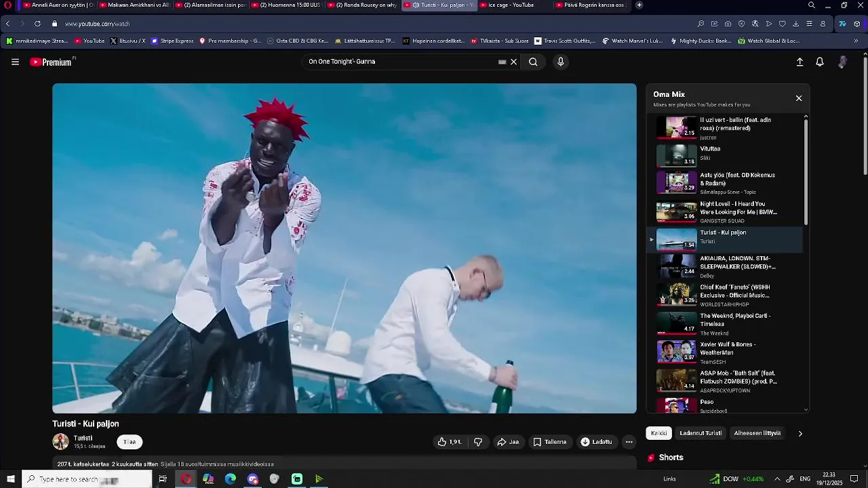
Task: Open 'TVkaista - Sub Suora' bookmark
Action: (499, 41)
